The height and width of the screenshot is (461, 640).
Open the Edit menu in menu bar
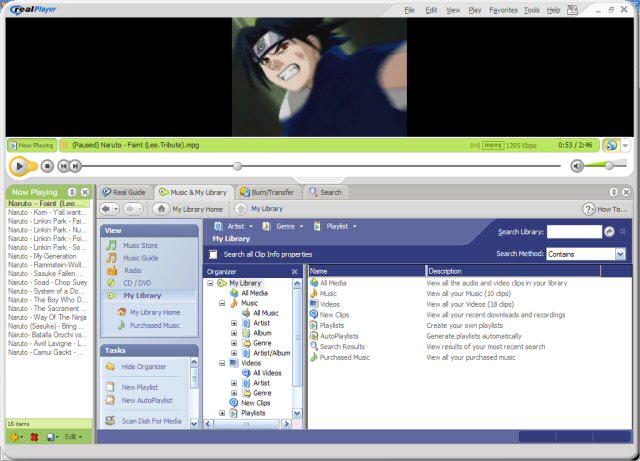(x=431, y=10)
